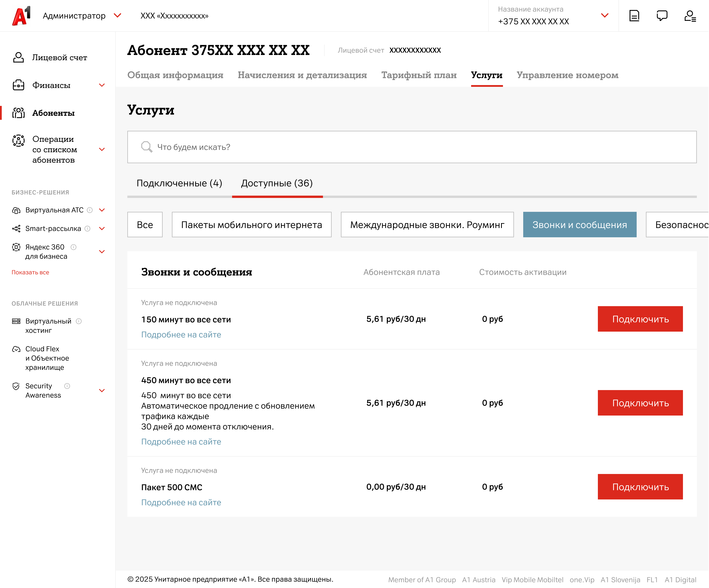Open Подробнее на сайте for 150 минут

click(181, 335)
